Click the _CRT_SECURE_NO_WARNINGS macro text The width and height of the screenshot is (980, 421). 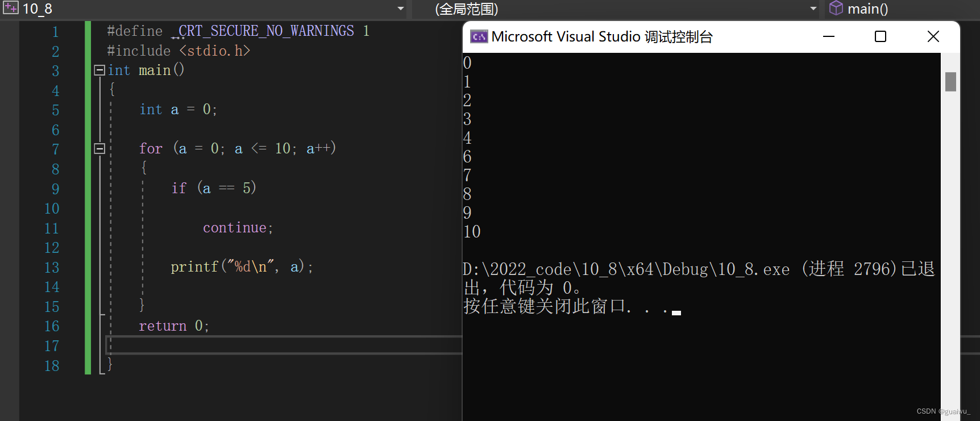263,31
